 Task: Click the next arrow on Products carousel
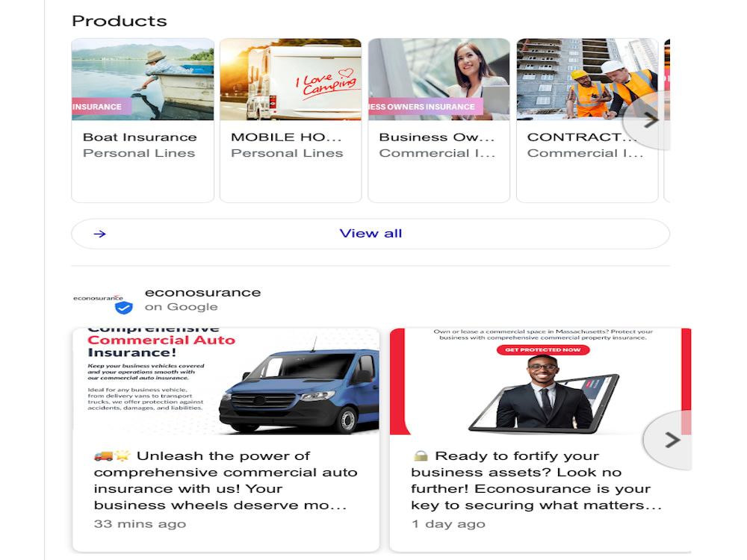tap(650, 120)
